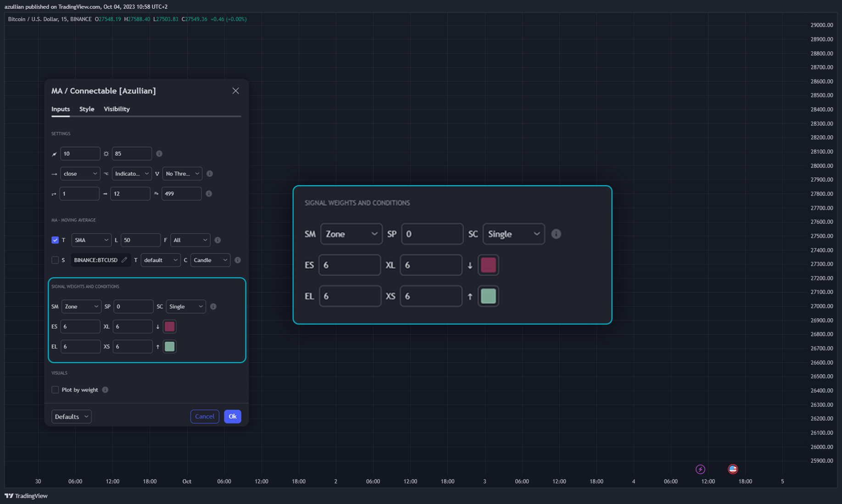Screen dimensions: 842x504
Task: Click the Cancel button
Action: pos(205,416)
